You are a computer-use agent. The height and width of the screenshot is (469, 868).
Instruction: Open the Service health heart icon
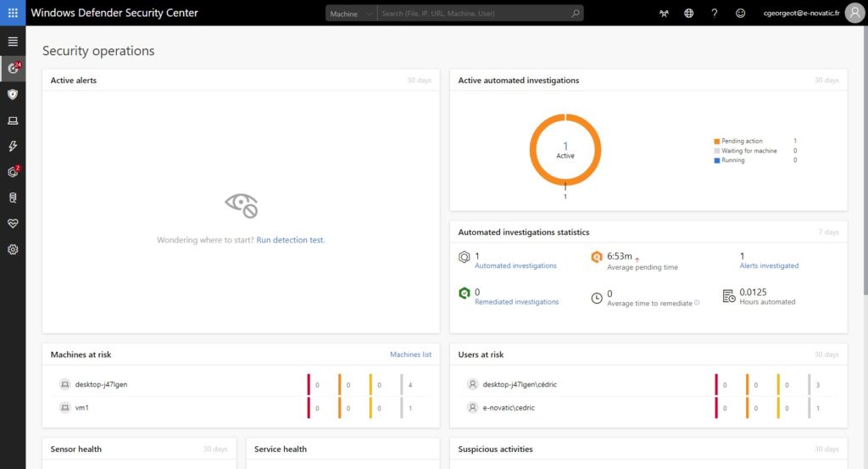[x=13, y=223]
